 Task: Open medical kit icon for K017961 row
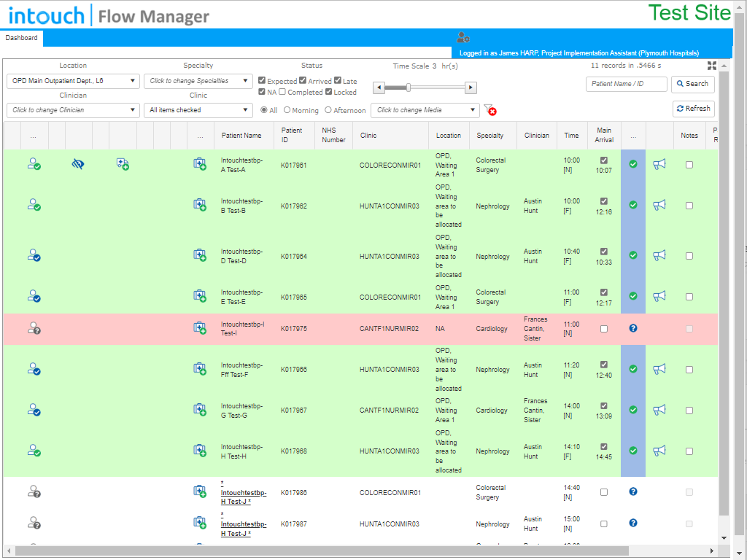tap(200, 164)
